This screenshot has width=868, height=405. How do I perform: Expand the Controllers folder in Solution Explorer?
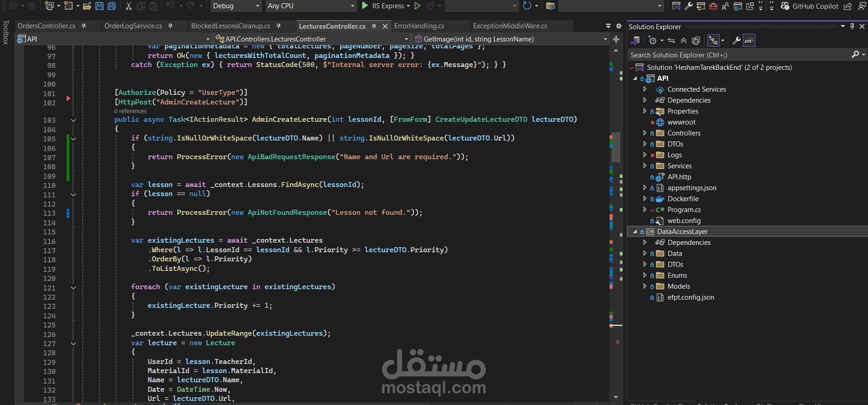point(645,133)
